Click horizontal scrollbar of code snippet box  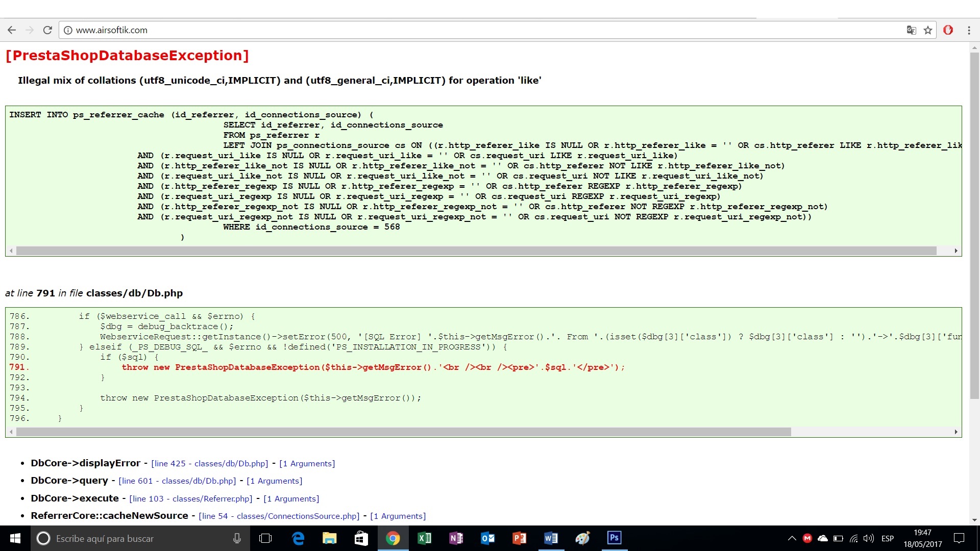(x=403, y=432)
